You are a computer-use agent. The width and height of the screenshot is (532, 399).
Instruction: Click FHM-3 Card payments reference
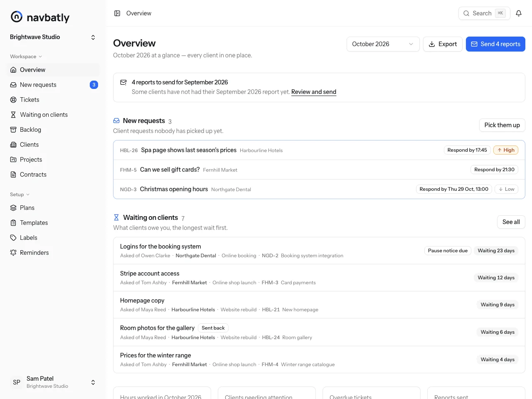point(288,283)
